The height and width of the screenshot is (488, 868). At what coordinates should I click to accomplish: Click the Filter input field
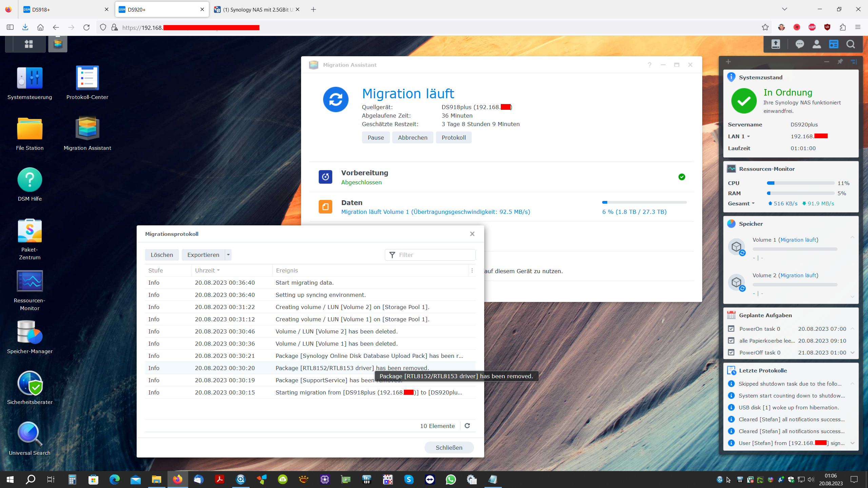coord(434,255)
